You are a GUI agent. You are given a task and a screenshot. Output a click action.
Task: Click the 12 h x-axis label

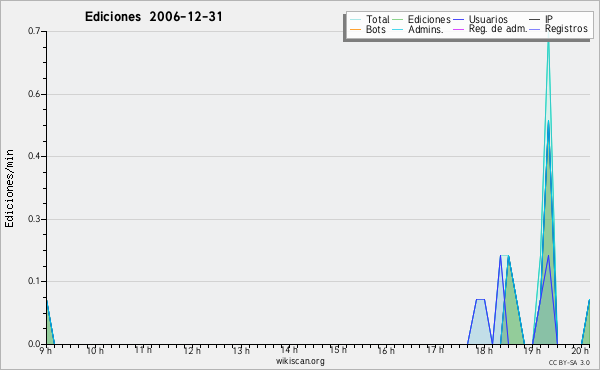tap(192, 350)
